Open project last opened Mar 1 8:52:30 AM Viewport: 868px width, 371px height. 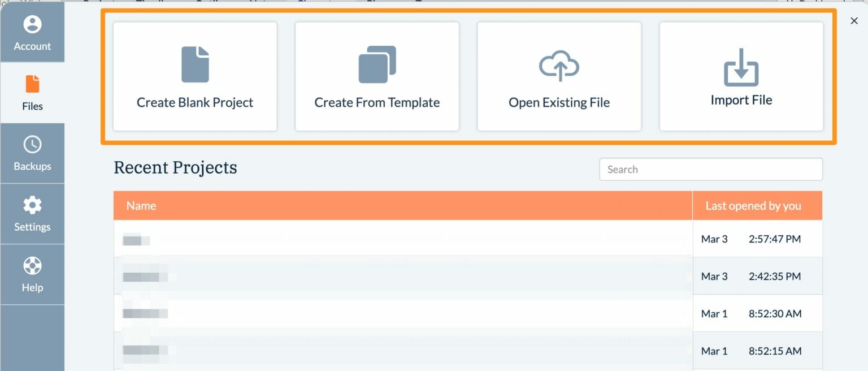point(396,313)
